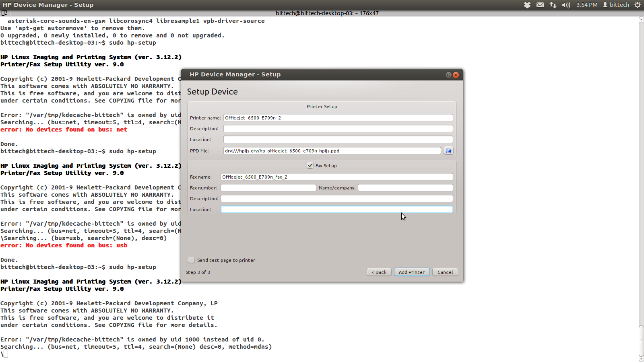Enable Send test page to printer

tap(191, 260)
